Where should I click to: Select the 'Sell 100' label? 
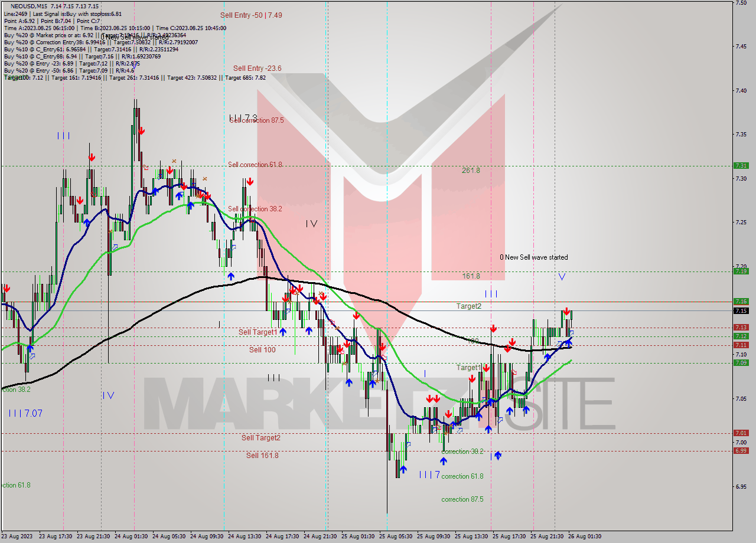pyautogui.click(x=262, y=350)
